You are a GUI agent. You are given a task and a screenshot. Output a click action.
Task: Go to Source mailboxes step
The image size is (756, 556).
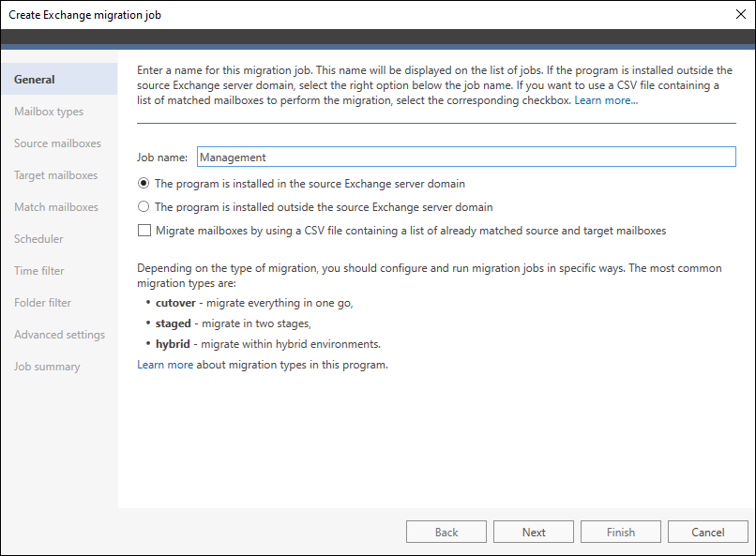(57, 143)
